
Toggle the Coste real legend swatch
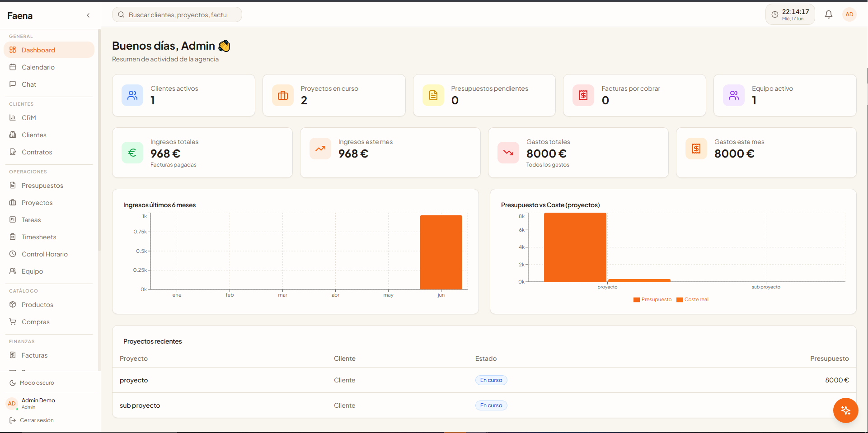tap(680, 300)
